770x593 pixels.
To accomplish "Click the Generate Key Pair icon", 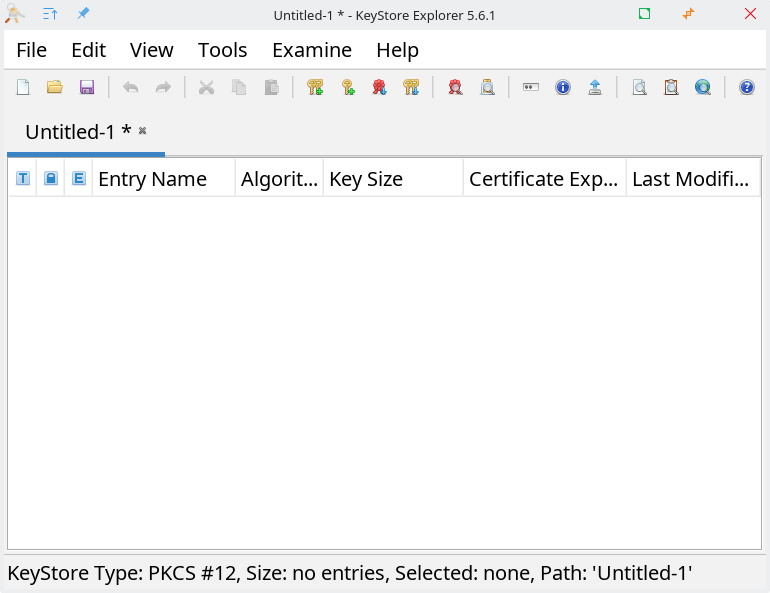I will point(315,88).
